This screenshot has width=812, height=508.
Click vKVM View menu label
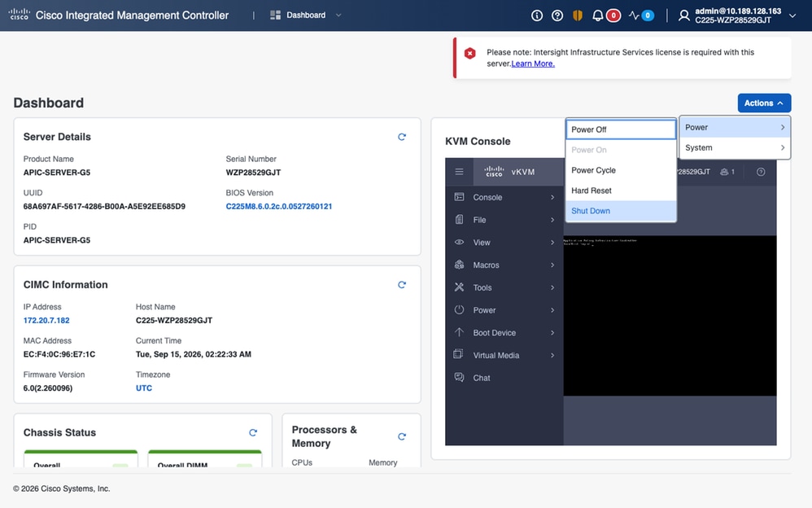coord(482,243)
